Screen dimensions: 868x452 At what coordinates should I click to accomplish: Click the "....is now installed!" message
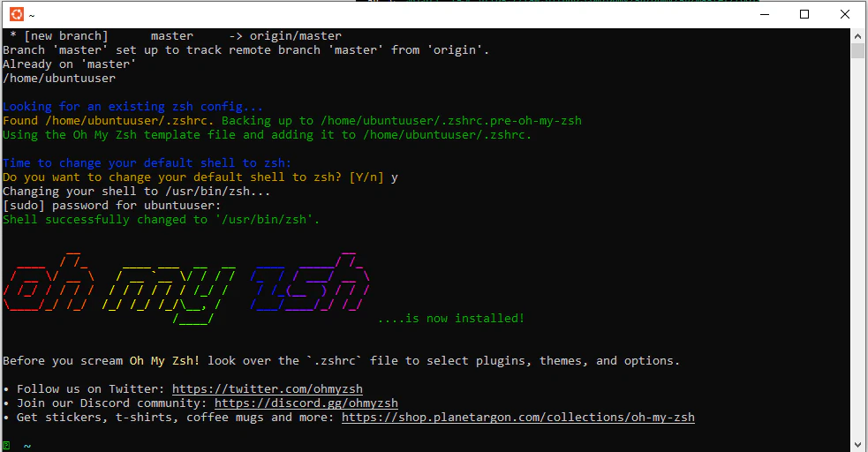(450, 319)
